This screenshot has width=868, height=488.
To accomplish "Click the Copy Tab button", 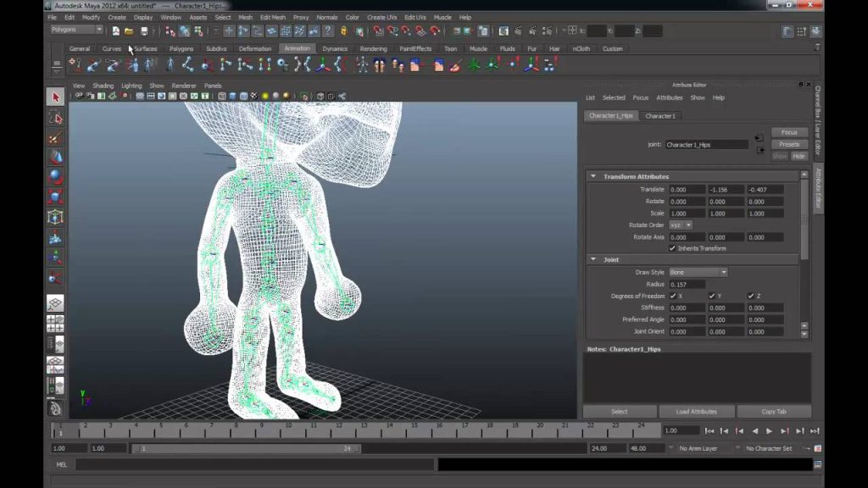I will [774, 412].
